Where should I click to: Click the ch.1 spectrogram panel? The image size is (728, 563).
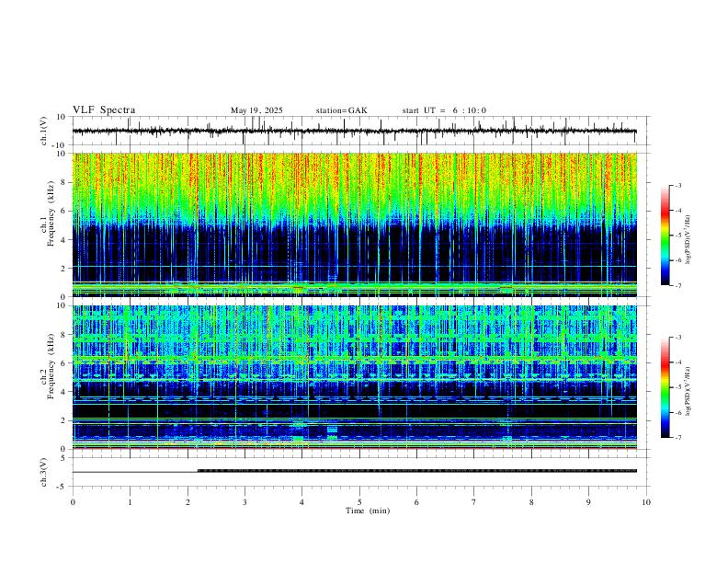[354, 224]
